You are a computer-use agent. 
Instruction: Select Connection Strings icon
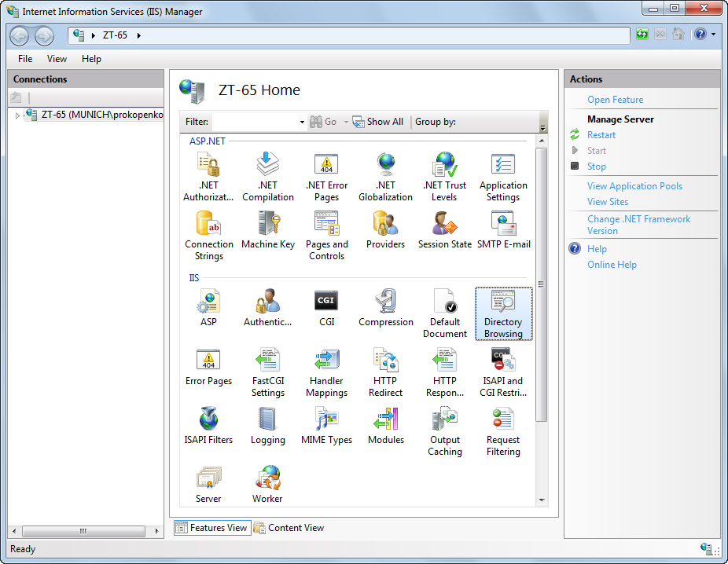pyautogui.click(x=208, y=236)
